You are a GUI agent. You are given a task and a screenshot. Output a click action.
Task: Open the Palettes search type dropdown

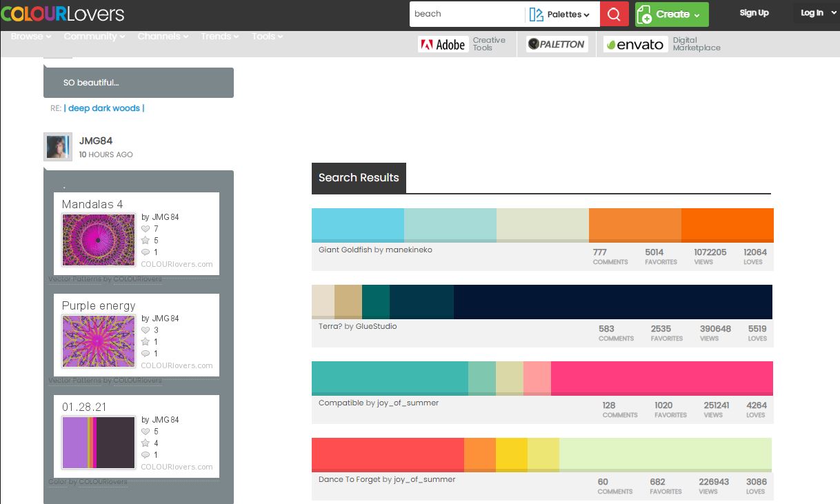click(561, 14)
